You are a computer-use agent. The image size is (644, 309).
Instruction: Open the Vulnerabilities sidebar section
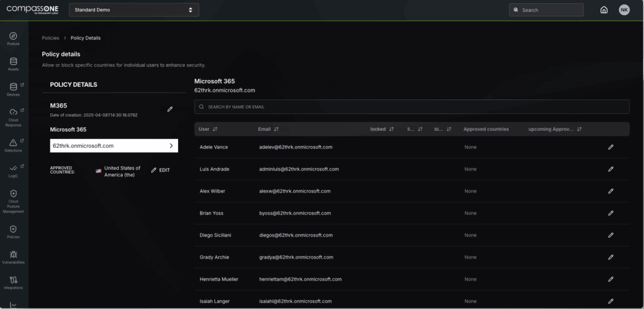(13, 257)
